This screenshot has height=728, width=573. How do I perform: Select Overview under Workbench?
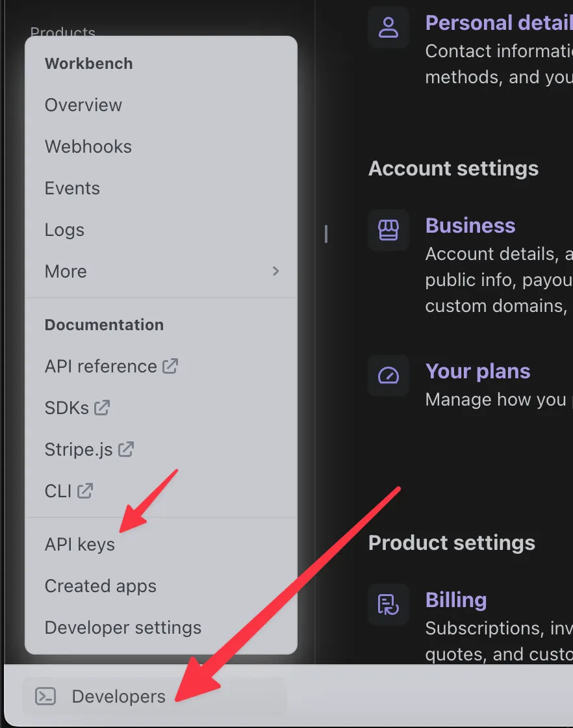pyautogui.click(x=83, y=105)
